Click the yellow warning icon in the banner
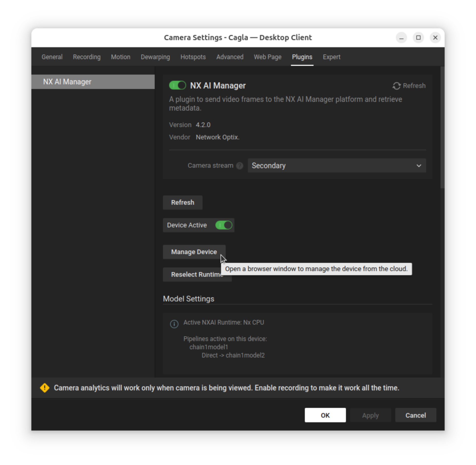Image resolution: width=476 pixels, height=465 pixels. (x=45, y=388)
